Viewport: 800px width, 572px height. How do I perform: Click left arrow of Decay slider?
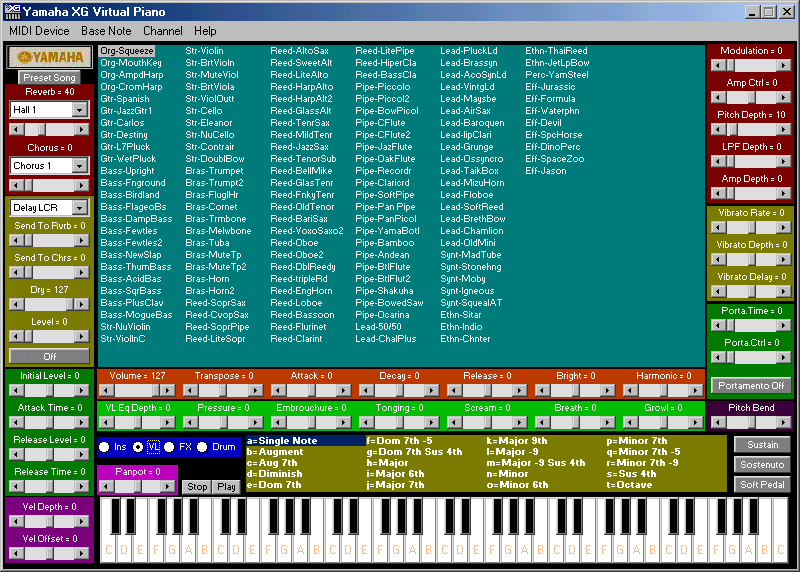pyautogui.click(x=366, y=390)
